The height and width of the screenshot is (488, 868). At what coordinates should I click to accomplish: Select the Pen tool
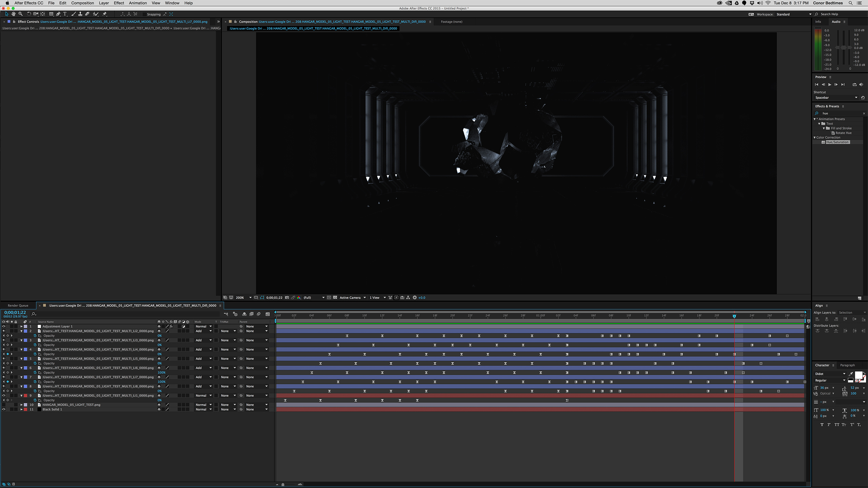(x=58, y=14)
